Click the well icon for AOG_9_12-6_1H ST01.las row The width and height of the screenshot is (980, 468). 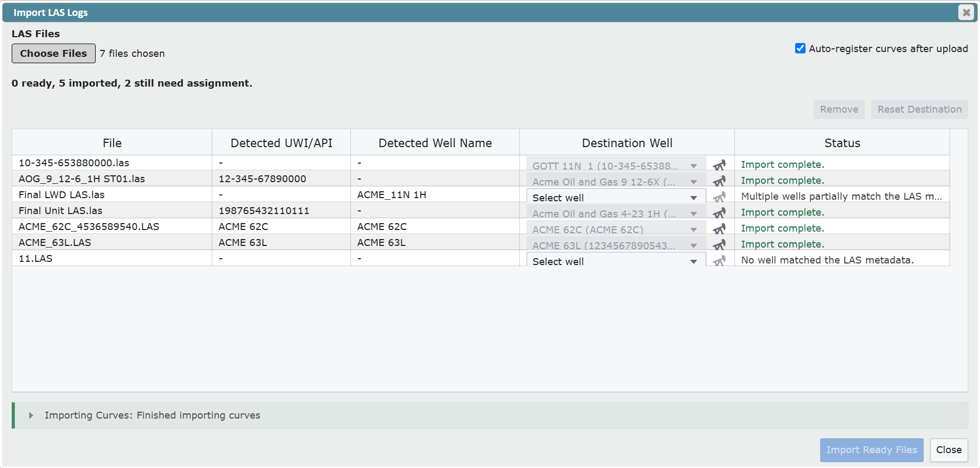(x=719, y=181)
